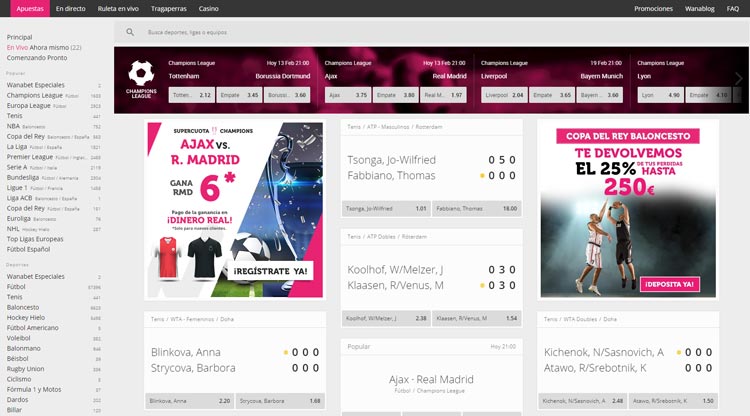Click the ¡DEPOSITA YA! button
Viewport: 750px width, 416px height.
(x=670, y=284)
